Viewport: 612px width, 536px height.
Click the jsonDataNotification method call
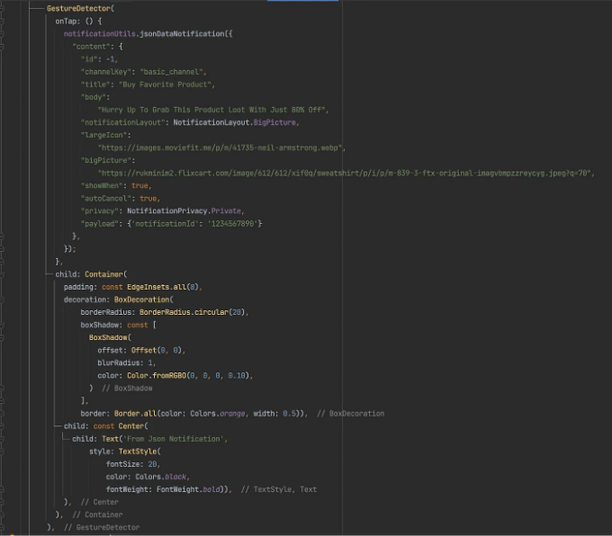(182, 34)
